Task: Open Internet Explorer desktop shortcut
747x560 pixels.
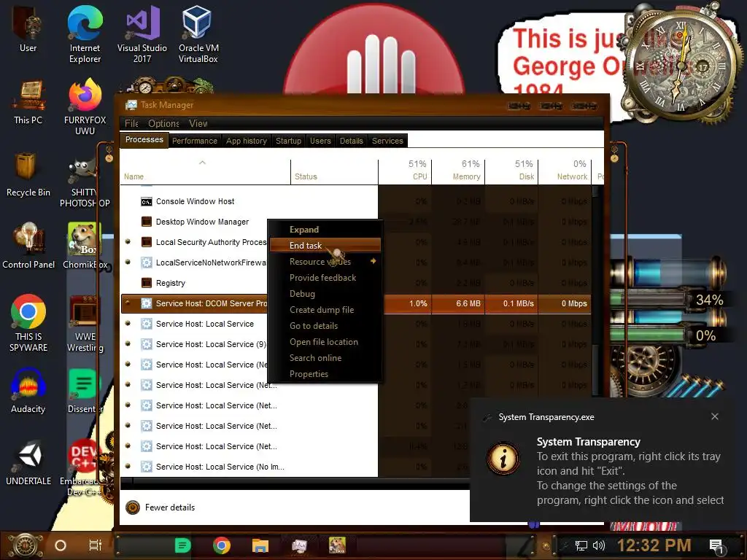Action: [x=85, y=34]
